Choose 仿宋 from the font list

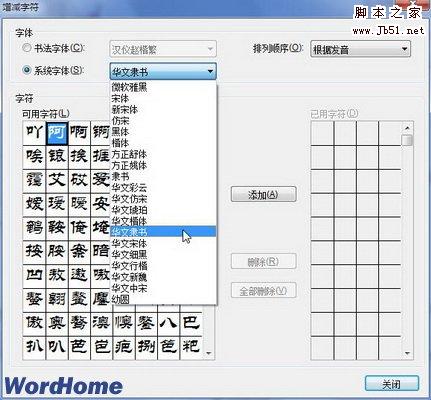pos(163,121)
